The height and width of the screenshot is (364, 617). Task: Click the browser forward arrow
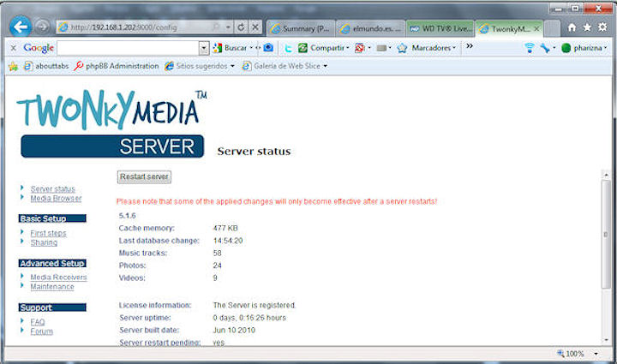42,27
